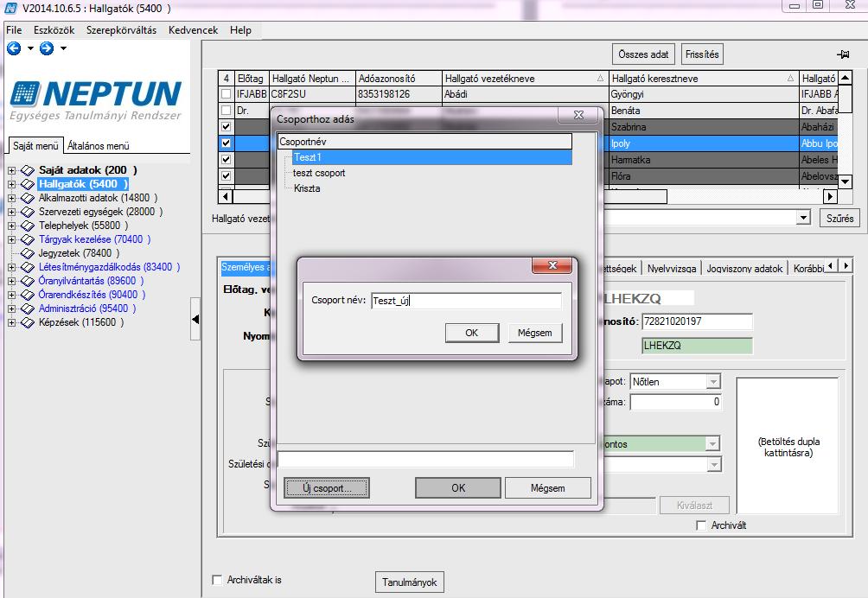This screenshot has height=598, width=868.
Task: Click the Alkalmazotti adatok node icon
Action: pos(28,198)
